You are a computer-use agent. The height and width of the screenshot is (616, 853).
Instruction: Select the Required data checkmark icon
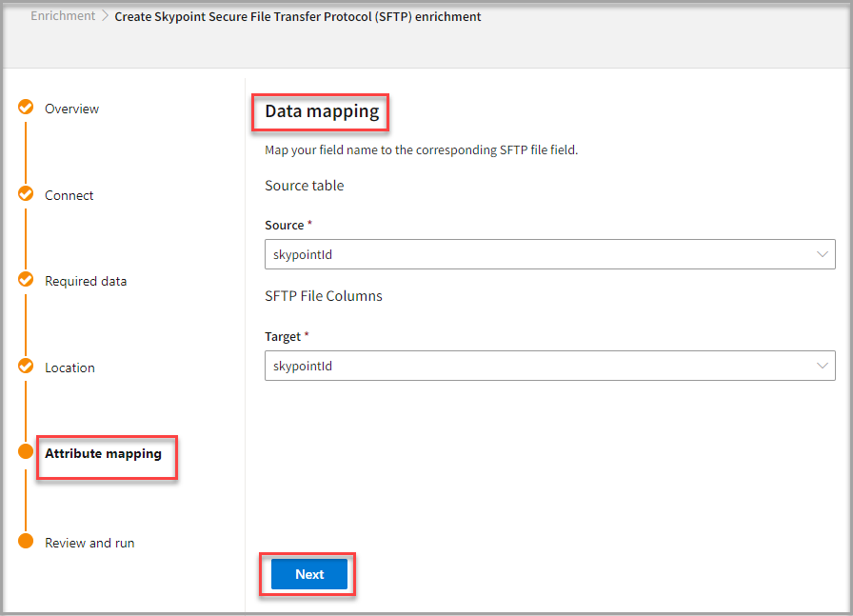point(26,280)
